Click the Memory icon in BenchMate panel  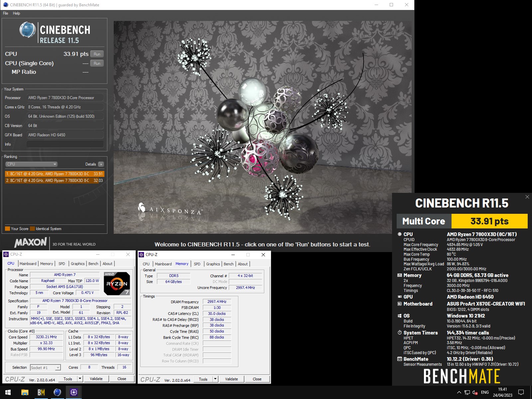pos(400,275)
